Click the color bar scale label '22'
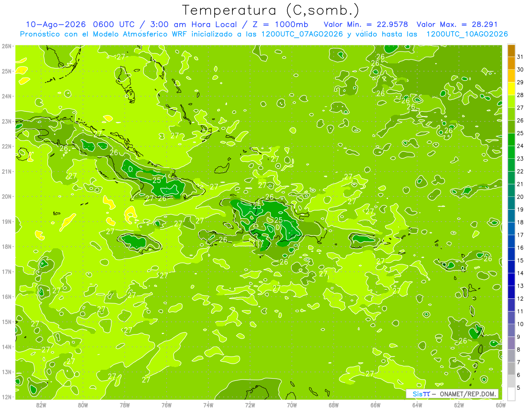532x411 pixels. click(520, 171)
